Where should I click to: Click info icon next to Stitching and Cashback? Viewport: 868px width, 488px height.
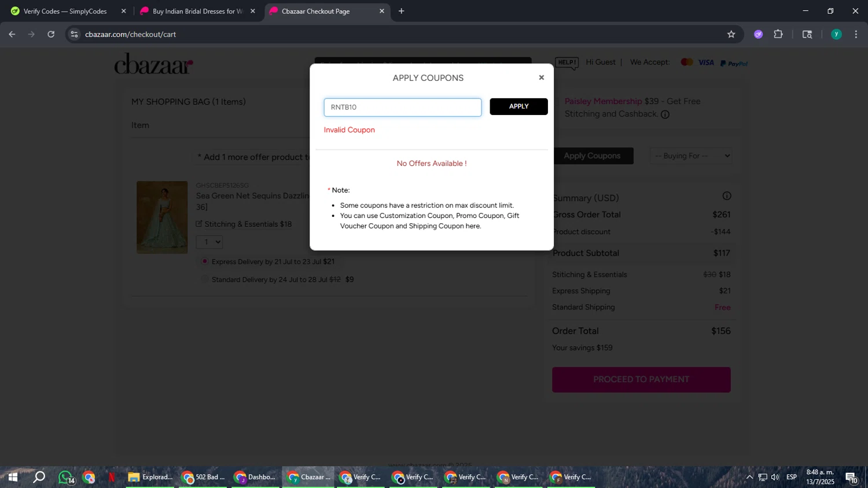(x=665, y=114)
